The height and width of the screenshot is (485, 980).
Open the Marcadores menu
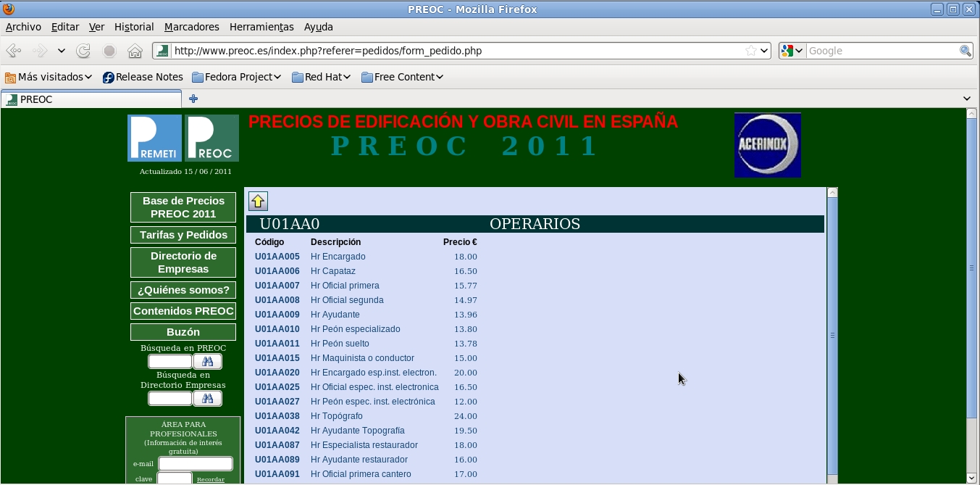point(192,27)
